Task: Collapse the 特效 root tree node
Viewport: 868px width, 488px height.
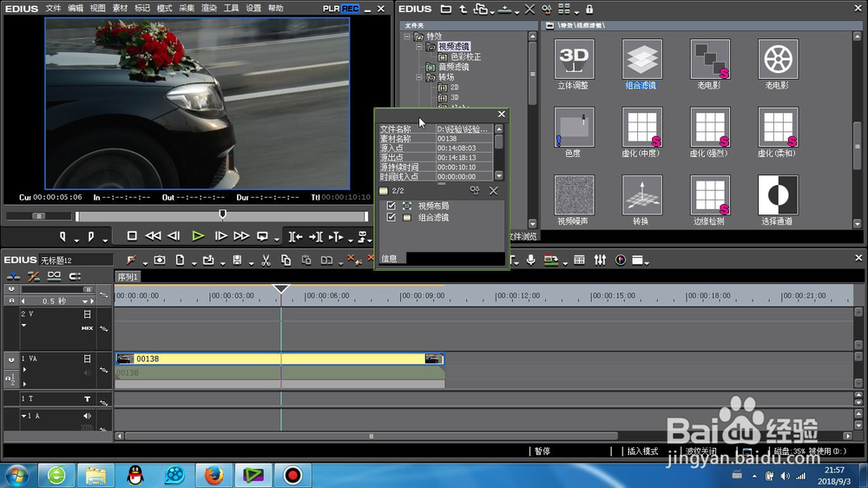Action: pyautogui.click(x=407, y=36)
